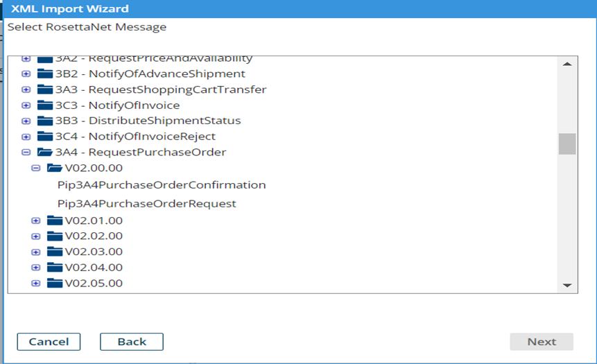Click the 3C3 NotifyOfInvoice folder icon
This screenshot has width=597, height=364.
pos(45,105)
